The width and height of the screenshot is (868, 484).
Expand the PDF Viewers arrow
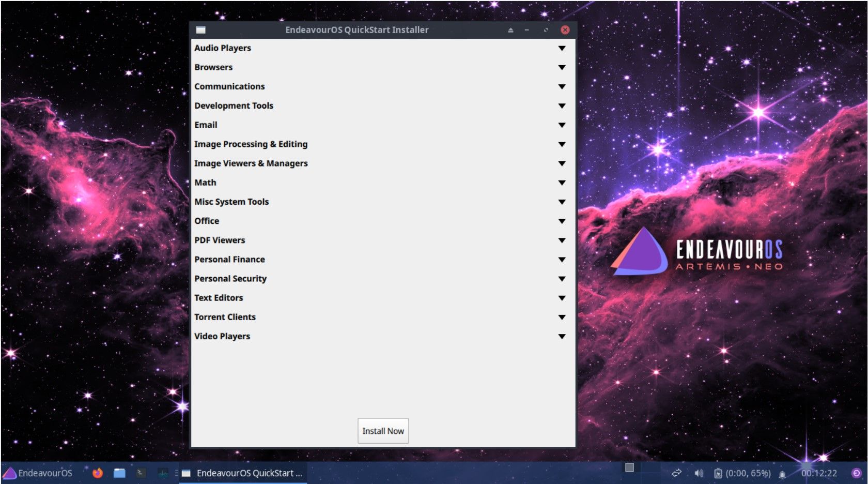tap(562, 240)
